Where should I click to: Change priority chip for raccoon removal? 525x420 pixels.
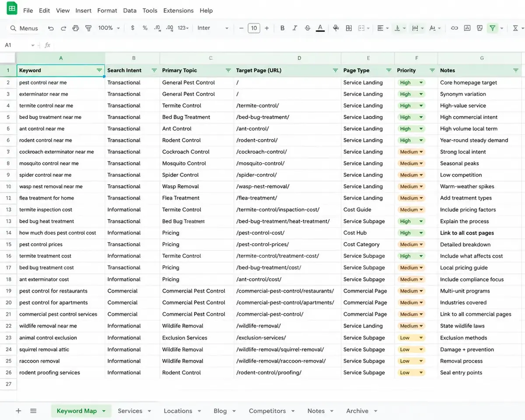(411, 361)
